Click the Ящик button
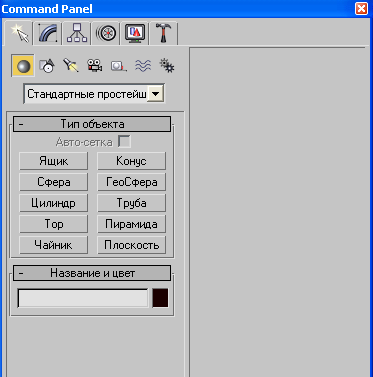 tap(54, 161)
